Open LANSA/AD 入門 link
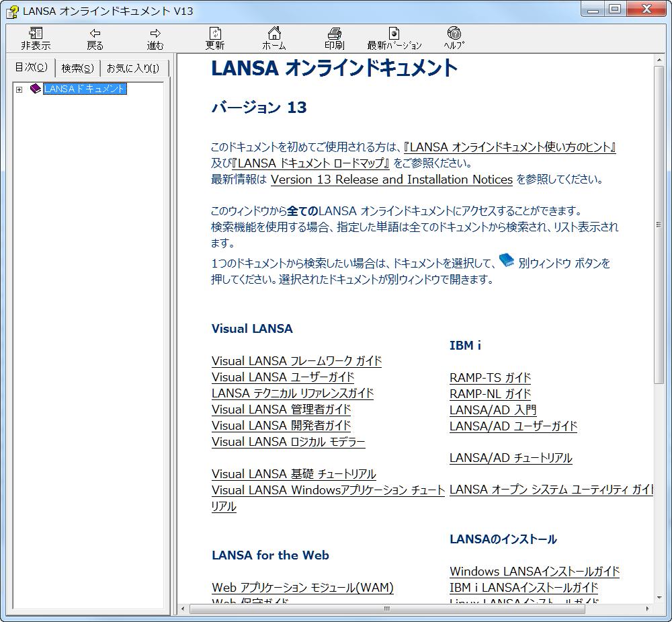The image size is (672, 622). tap(493, 410)
